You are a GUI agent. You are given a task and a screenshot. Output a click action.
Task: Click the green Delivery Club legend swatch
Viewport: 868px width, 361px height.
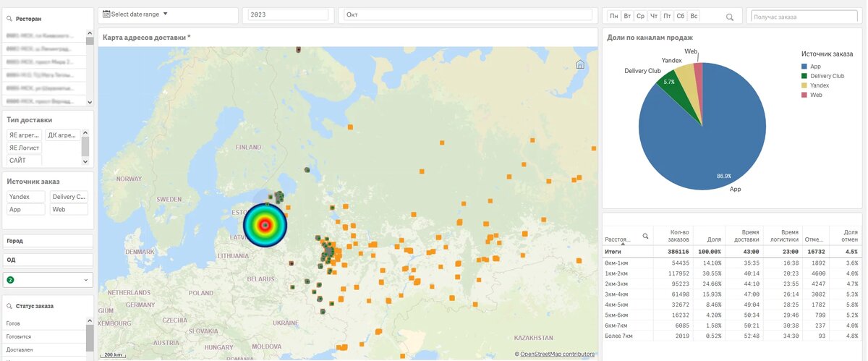pos(804,75)
